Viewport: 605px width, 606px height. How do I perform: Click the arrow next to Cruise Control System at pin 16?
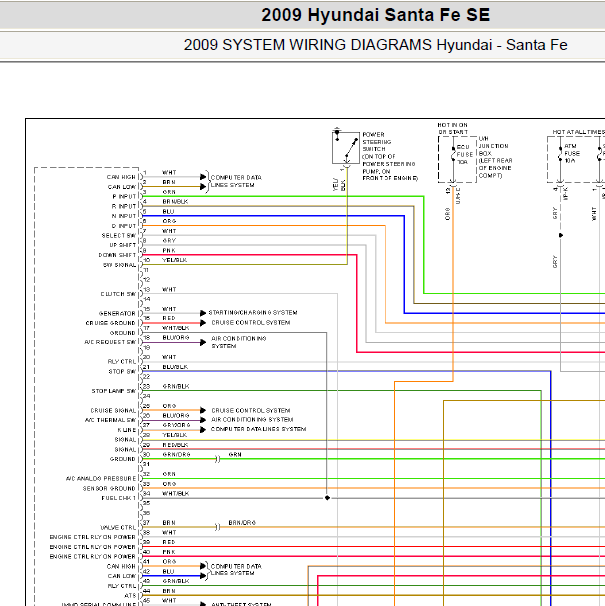(x=203, y=323)
